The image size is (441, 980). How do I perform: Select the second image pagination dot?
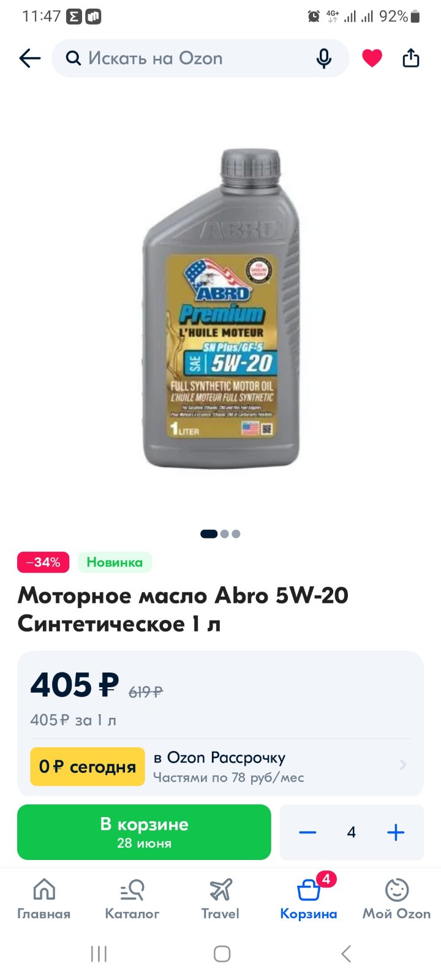225,533
